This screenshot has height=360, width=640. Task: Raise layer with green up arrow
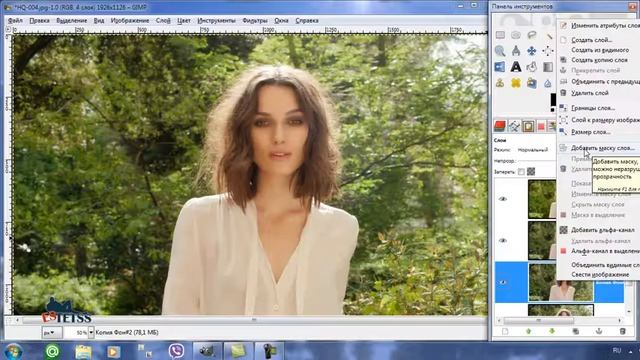click(x=529, y=331)
